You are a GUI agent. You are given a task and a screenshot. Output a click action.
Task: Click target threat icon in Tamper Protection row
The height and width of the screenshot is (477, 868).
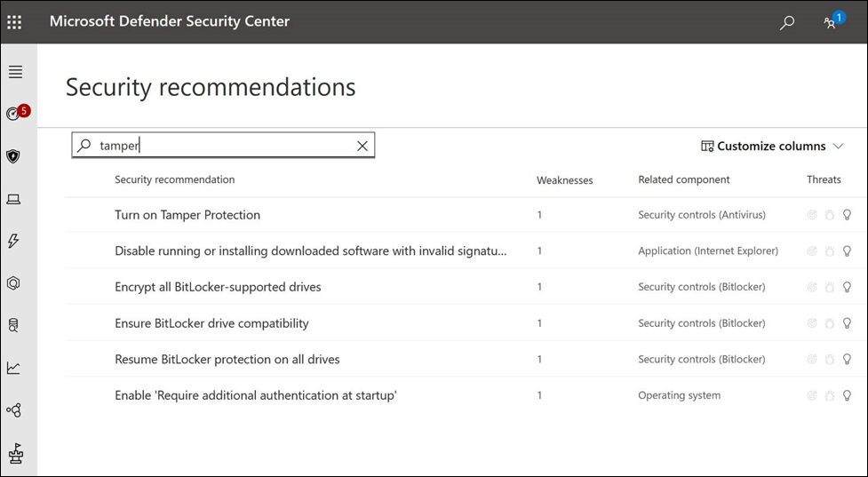coord(812,215)
